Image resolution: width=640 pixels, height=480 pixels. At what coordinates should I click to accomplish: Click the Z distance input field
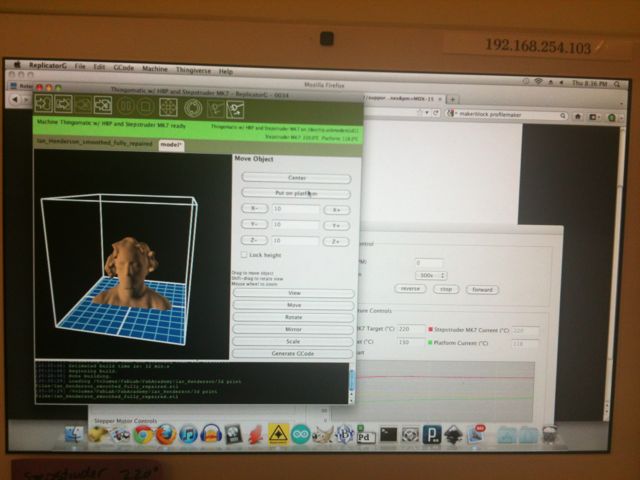coord(296,241)
